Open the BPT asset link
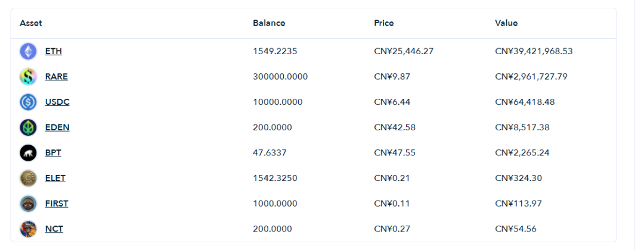 pyautogui.click(x=53, y=154)
